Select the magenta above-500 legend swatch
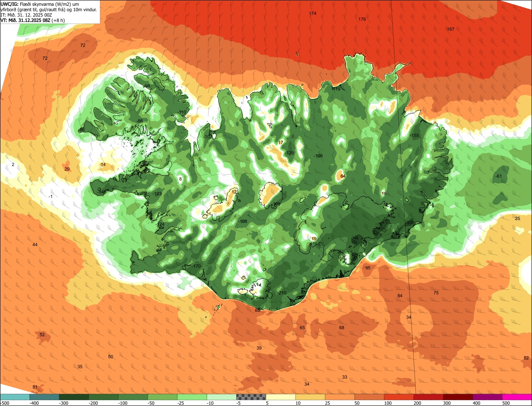532x406 pixels. (x=517, y=397)
